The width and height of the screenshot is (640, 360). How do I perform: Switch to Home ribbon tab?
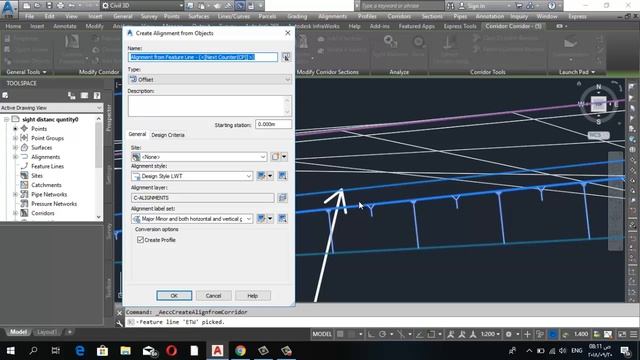coord(13,26)
